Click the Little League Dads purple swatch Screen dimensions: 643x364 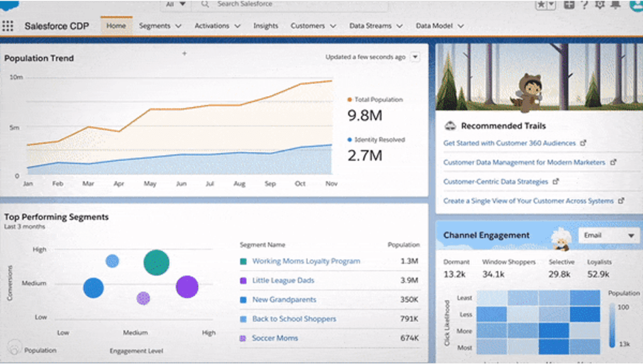(x=243, y=281)
